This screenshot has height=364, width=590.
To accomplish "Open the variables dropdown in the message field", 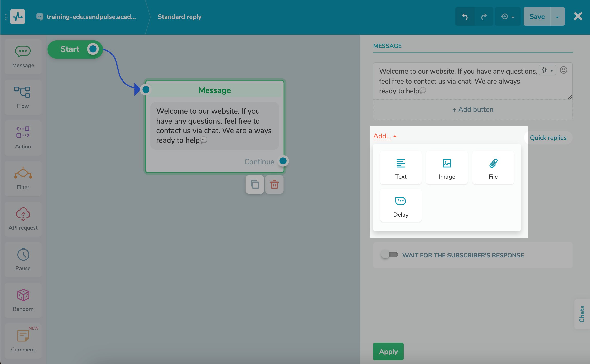I will 547,70.
